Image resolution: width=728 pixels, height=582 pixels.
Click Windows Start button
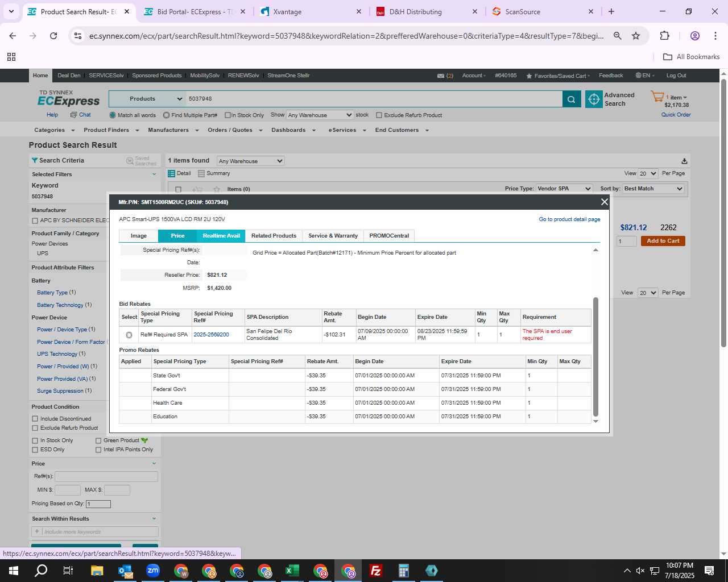click(14, 571)
